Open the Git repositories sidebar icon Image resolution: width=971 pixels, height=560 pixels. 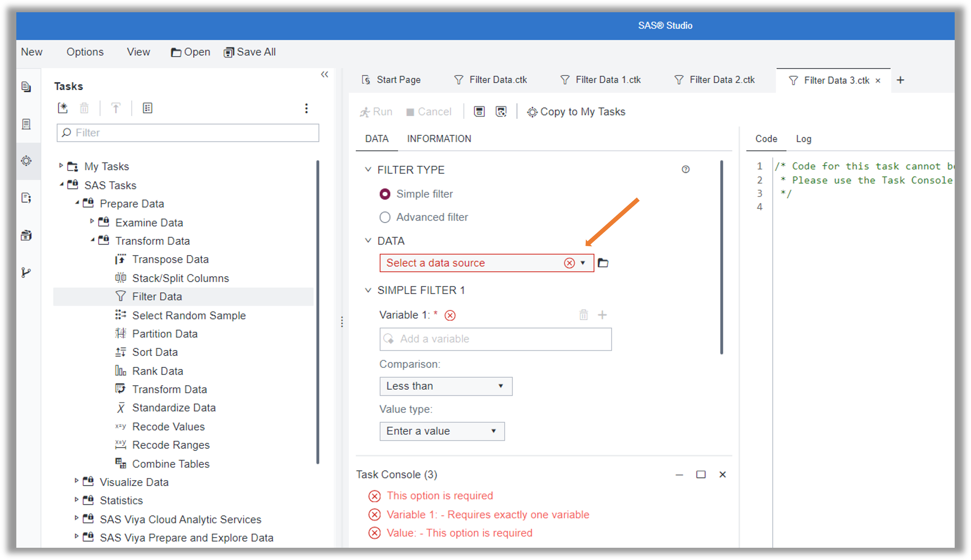pos(26,272)
